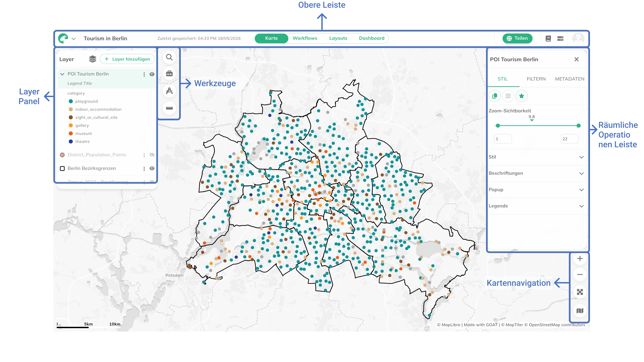
Task: Open the OpenStreetMap contributors link
Action: point(555,325)
